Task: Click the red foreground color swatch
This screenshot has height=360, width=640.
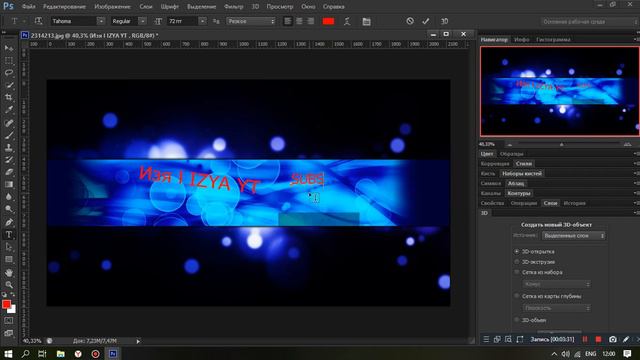Action: 6,304
